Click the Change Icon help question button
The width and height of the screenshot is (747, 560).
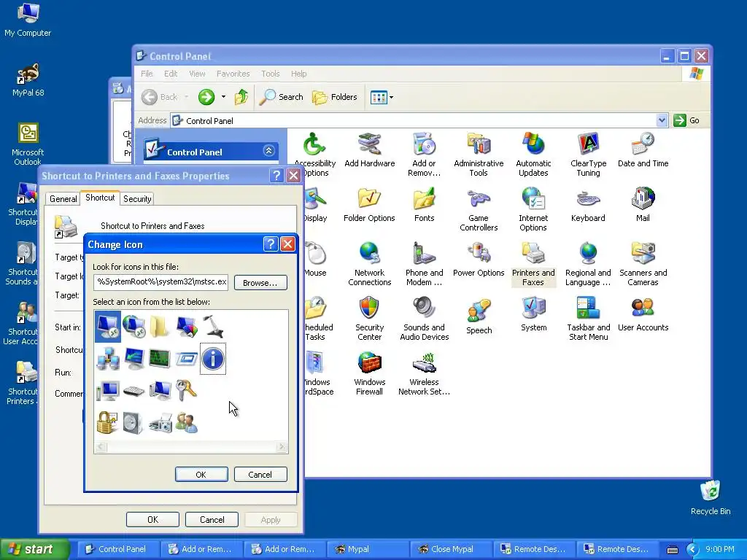(x=271, y=244)
